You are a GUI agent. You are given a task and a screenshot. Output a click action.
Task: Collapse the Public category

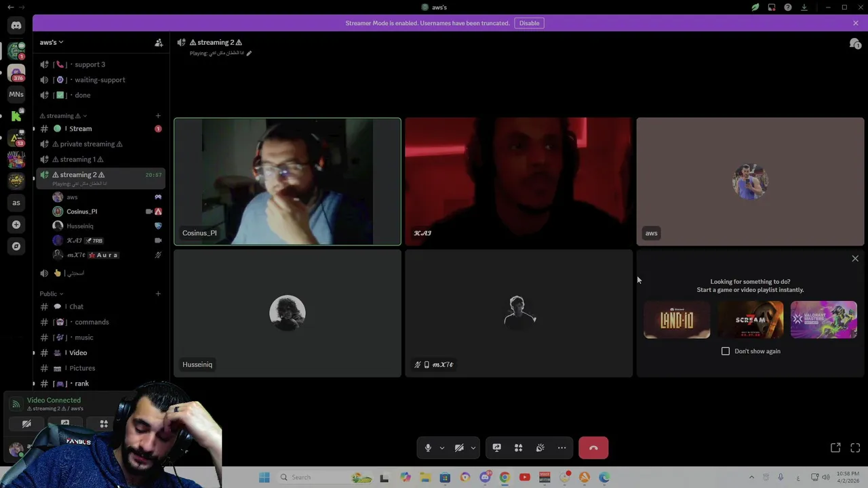[52, 293]
